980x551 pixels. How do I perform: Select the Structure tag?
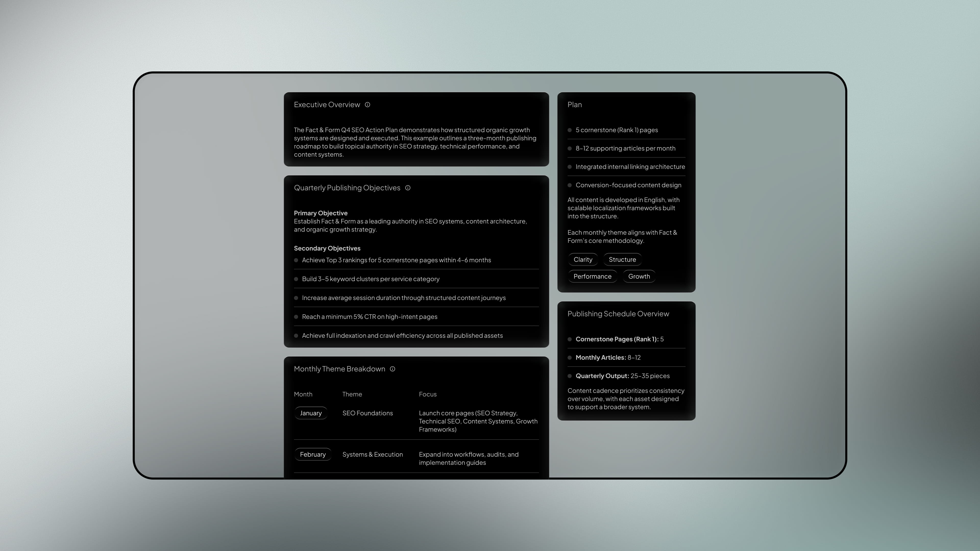pos(622,259)
